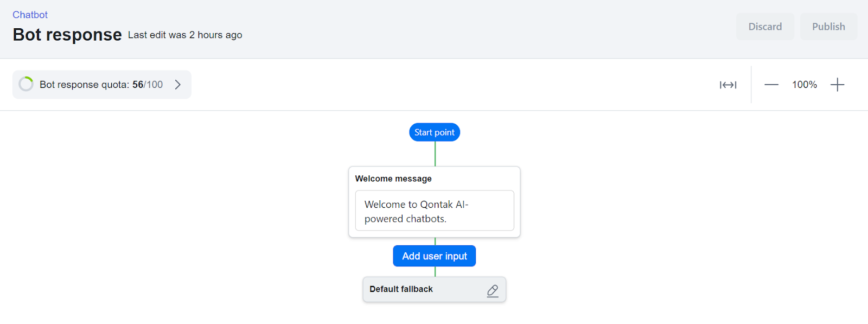Click connector line below Start point
This screenshot has height=324, width=868.
click(x=435, y=154)
